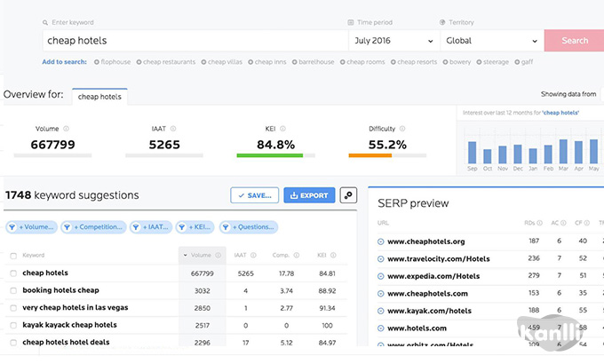The image size is (604, 364).
Task: Click the IAAT info icon in overview
Action: pyautogui.click(x=173, y=129)
